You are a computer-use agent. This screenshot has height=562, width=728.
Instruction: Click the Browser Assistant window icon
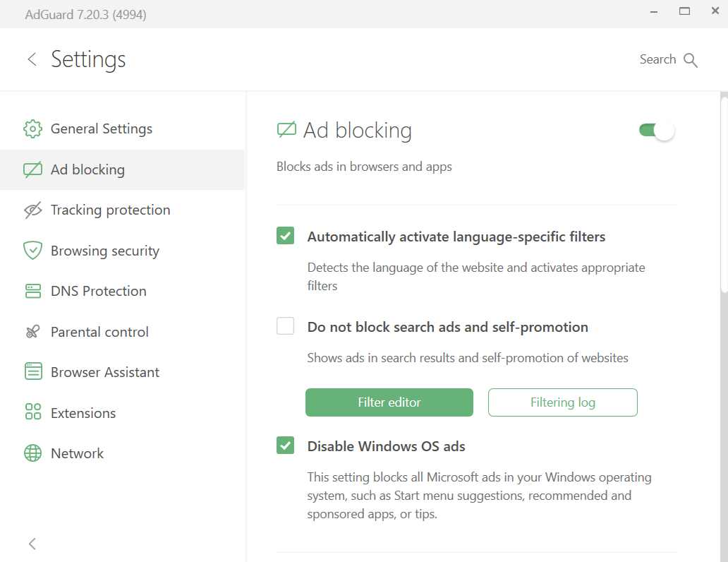[32, 371]
